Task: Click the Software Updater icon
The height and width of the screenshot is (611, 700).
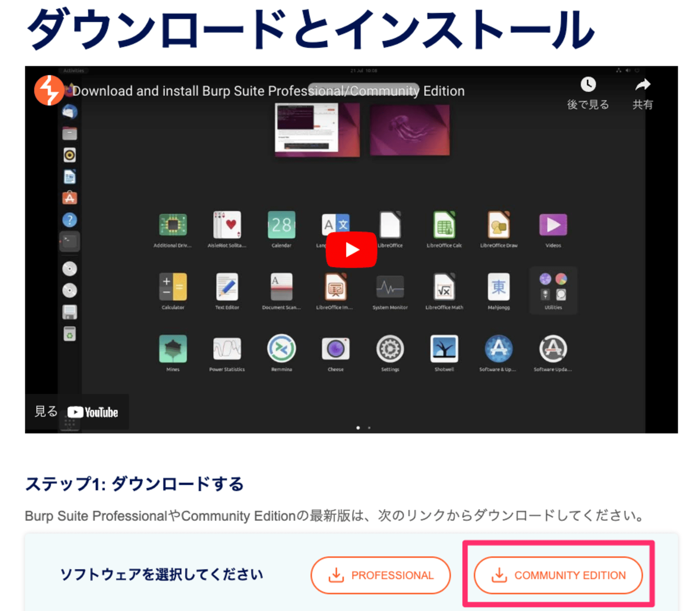Action: pos(553,349)
